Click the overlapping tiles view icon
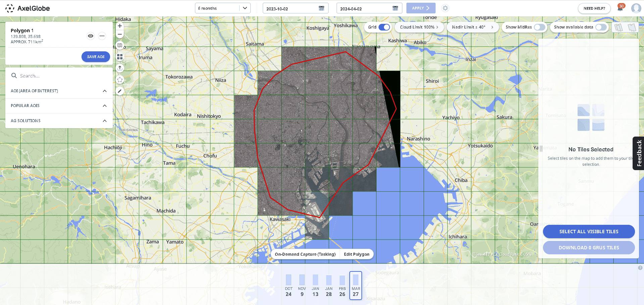The image size is (644, 305). pyautogui.click(x=619, y=27)
